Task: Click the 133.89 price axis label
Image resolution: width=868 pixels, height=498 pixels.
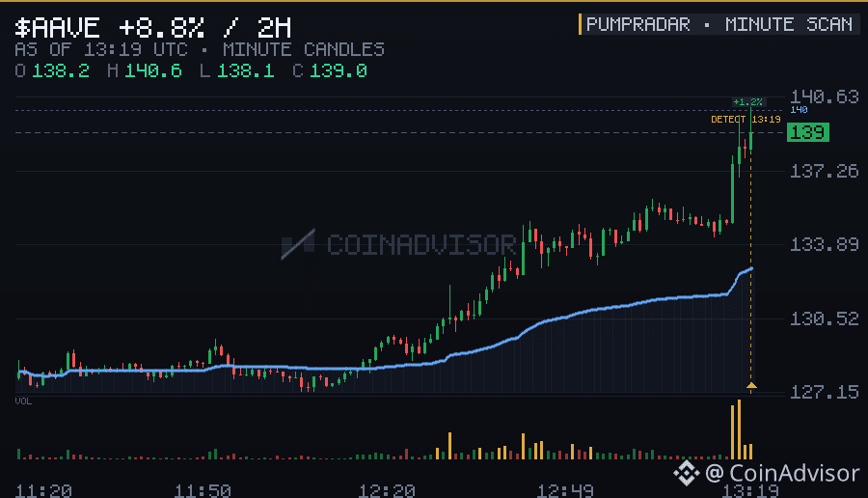Action: [825, 244]
